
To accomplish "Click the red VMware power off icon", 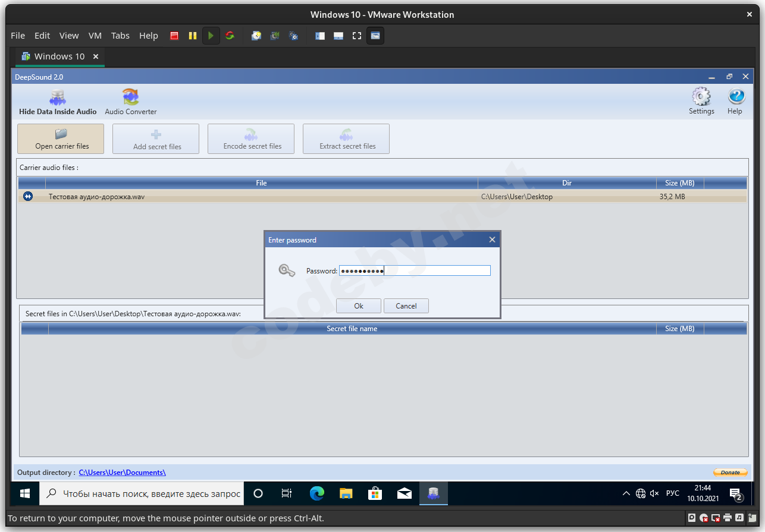I will point(174,36).
